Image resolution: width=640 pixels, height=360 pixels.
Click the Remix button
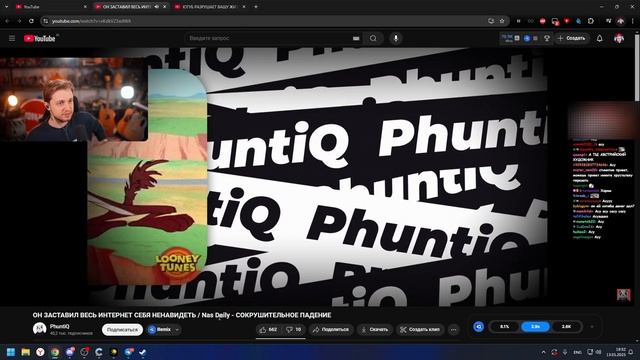[160, 329]
